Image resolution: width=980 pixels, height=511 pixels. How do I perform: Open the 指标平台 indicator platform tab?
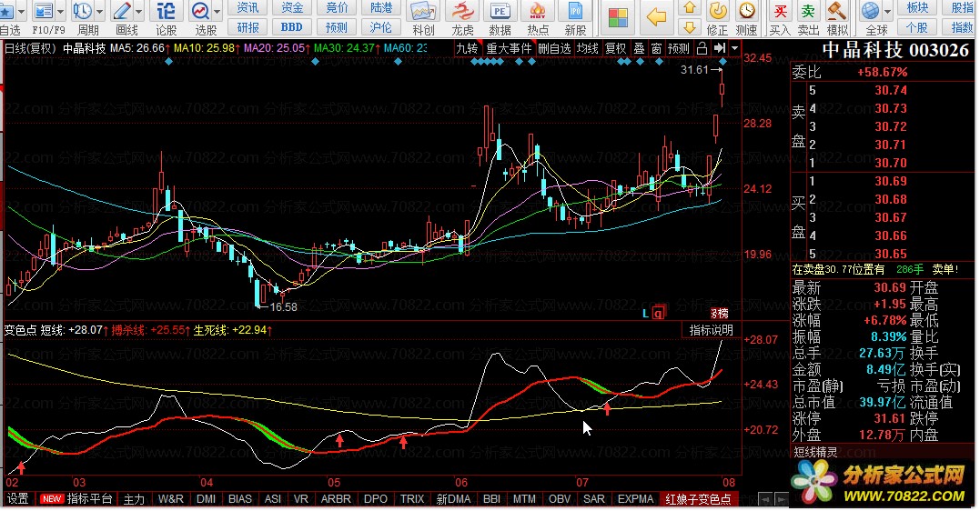pyautogui.click(x=89, y=499)
